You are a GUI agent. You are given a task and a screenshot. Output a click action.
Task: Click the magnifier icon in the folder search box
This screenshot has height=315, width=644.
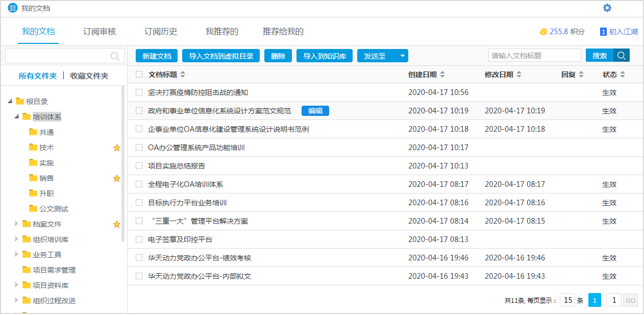pyautogui.click(x=116, y=56)
